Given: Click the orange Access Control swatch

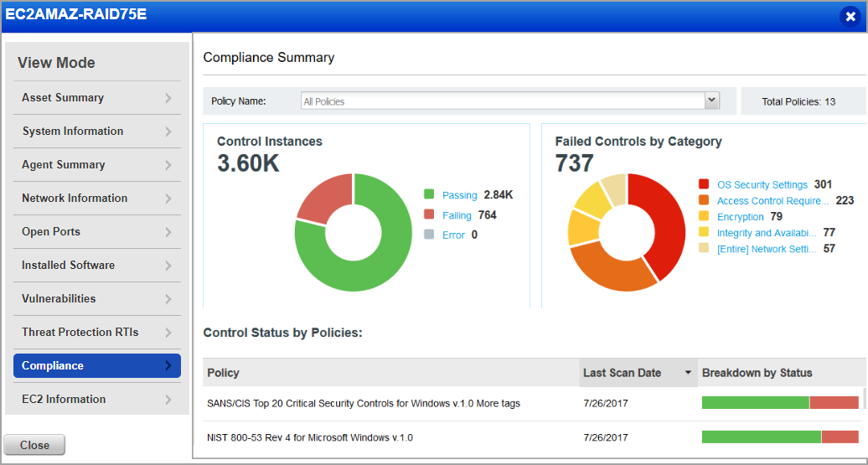Looking at the screenshot, I should pos(704,200).
